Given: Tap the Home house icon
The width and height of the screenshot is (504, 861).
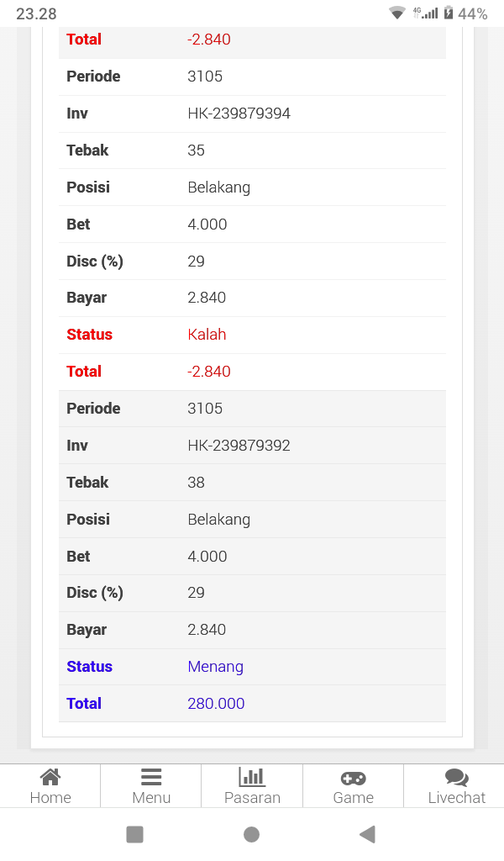Looking at the screenshot, I should click(50, 777).
